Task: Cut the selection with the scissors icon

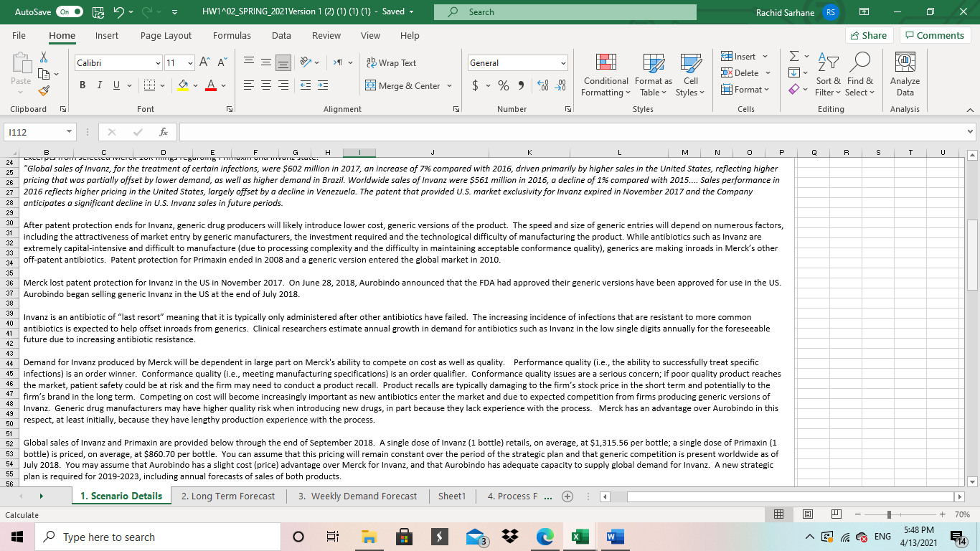Action: point(42,57)
